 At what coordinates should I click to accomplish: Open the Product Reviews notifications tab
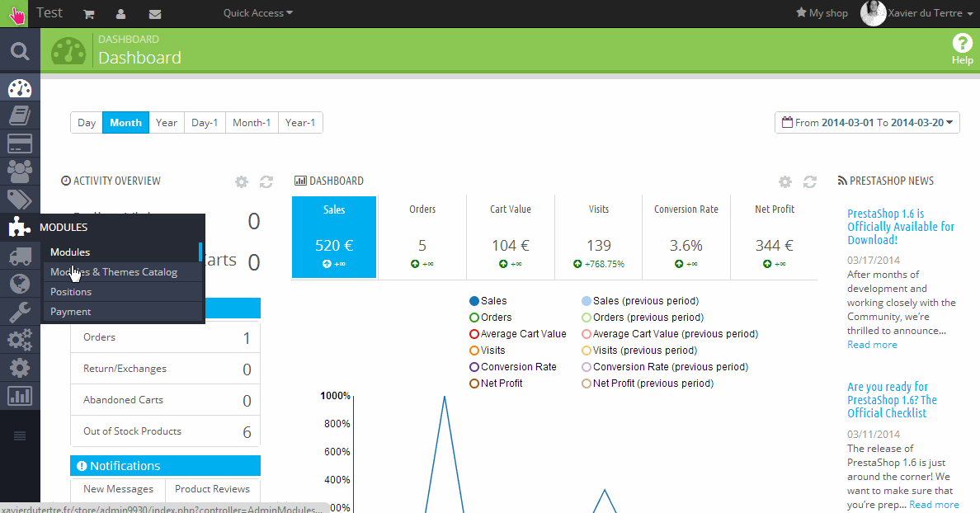212,489
